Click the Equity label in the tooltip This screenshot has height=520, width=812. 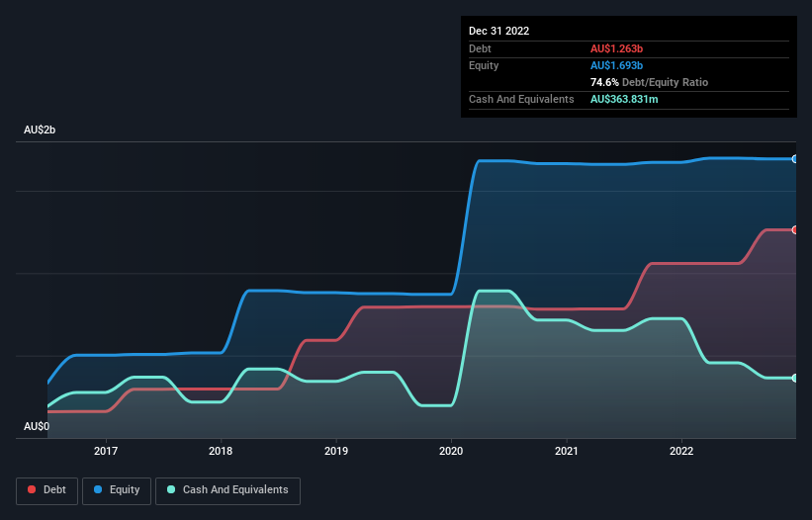pyautogui.click(x=484, y=65)
